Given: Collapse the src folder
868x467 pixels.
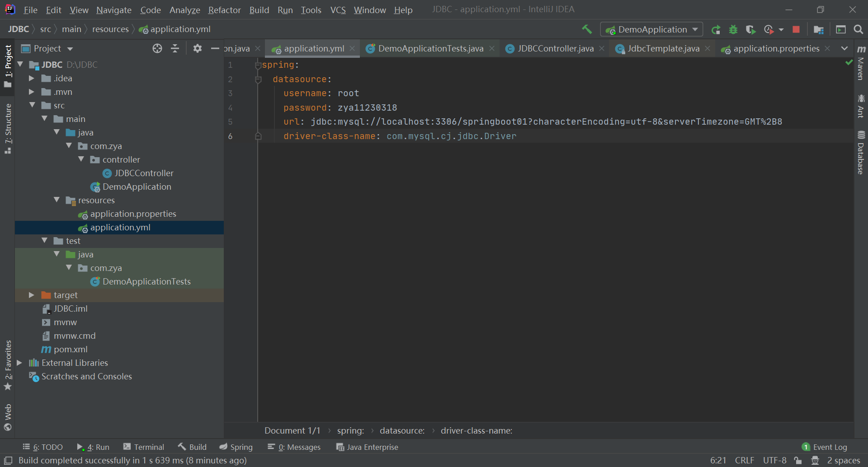Looking at the screenshot, I should [x=32, y=105].
